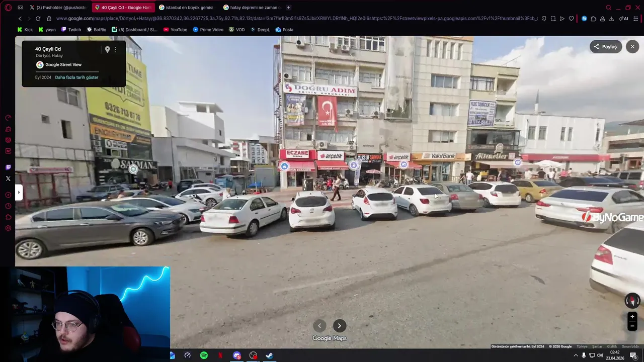Go to next Street View image arrow
This screenshot has width=644, height=362.
[x=339, y=326]
